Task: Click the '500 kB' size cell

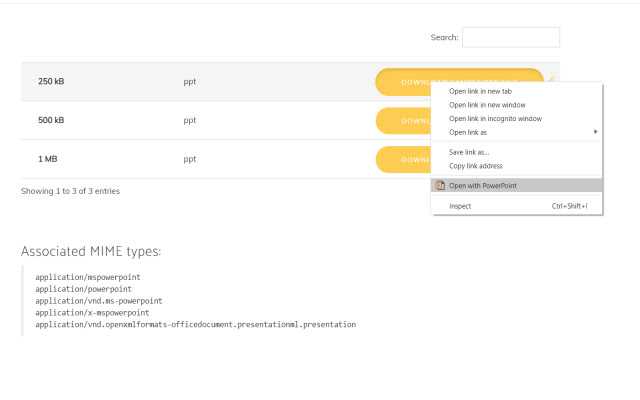Action: click(51, 120)
